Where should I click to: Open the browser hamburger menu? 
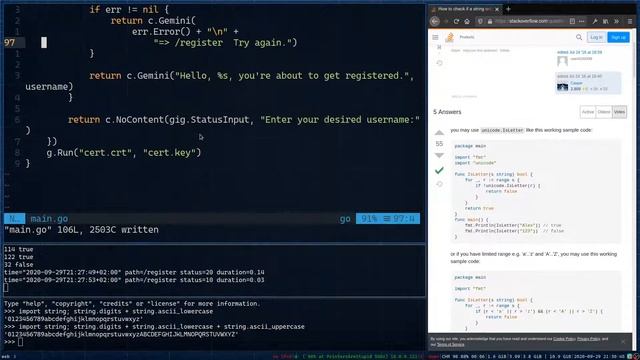[630, 21]
